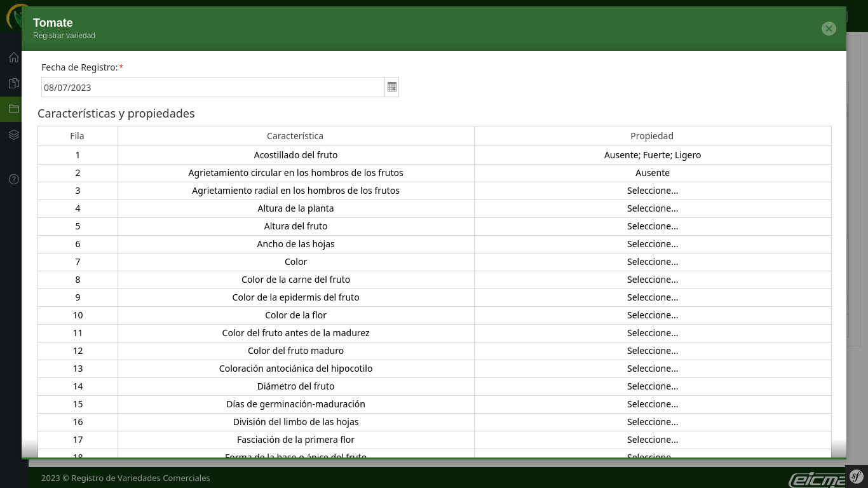Open Ausente property for agrietamiento circular
This screenshot has width=868, height=488.
[652, 173]
